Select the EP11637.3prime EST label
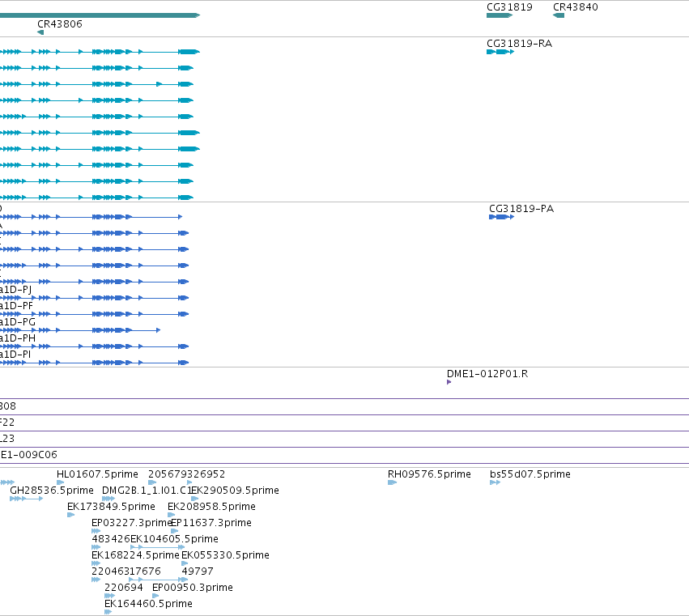 tap(211, 523)
